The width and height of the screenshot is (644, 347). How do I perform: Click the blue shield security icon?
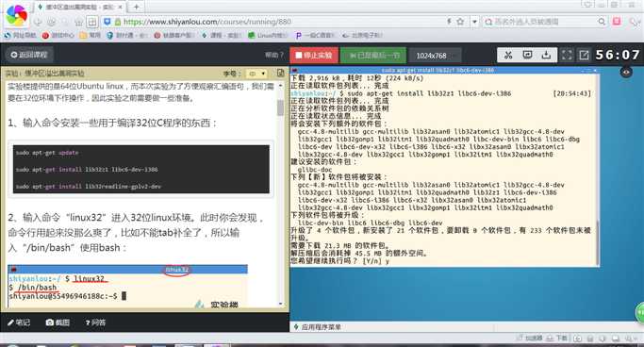pos(107,22)
